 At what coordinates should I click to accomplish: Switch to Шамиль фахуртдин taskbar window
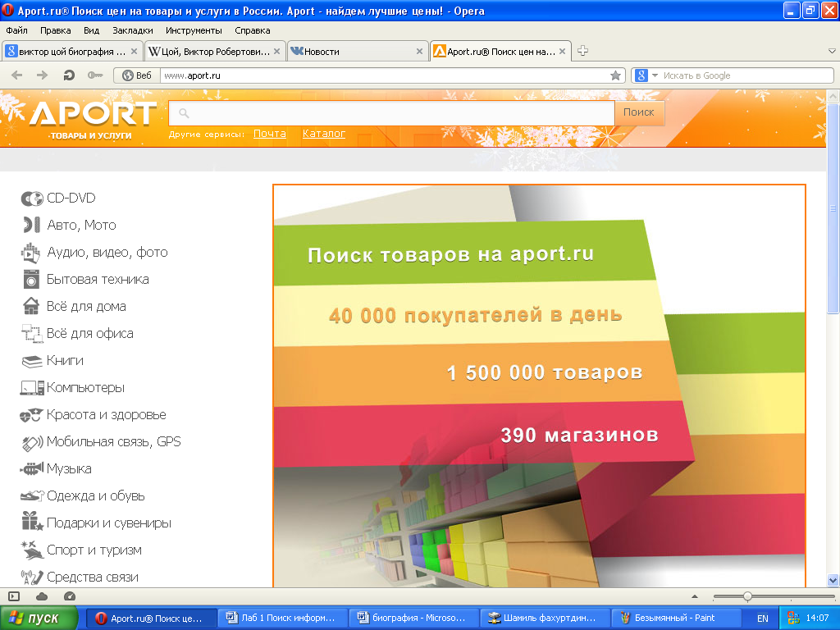[x=544, y=619]
